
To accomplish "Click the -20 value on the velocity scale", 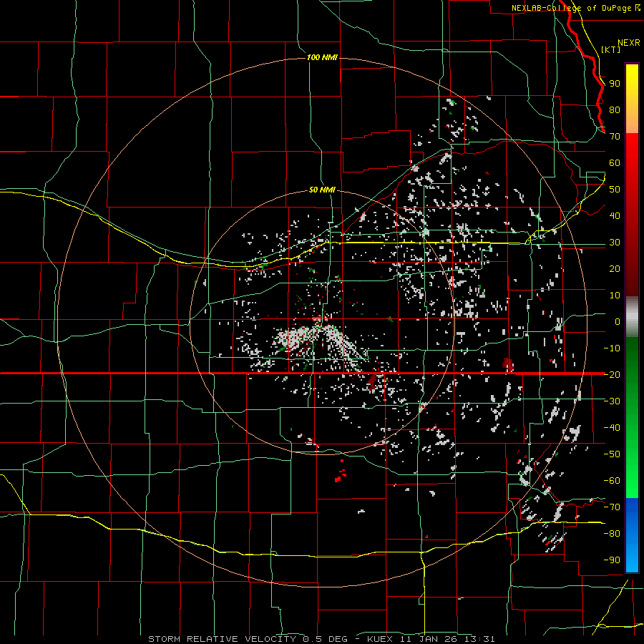I will pos(612,375).
